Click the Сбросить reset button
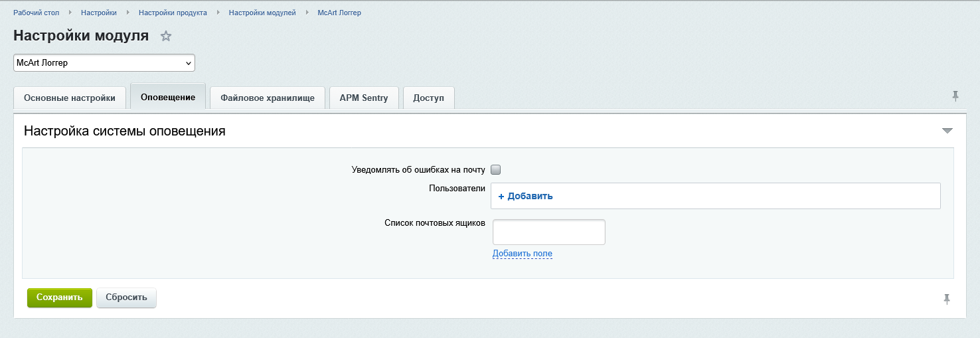The height and width of the screenshot is (338, 980). tap(126, 297)
